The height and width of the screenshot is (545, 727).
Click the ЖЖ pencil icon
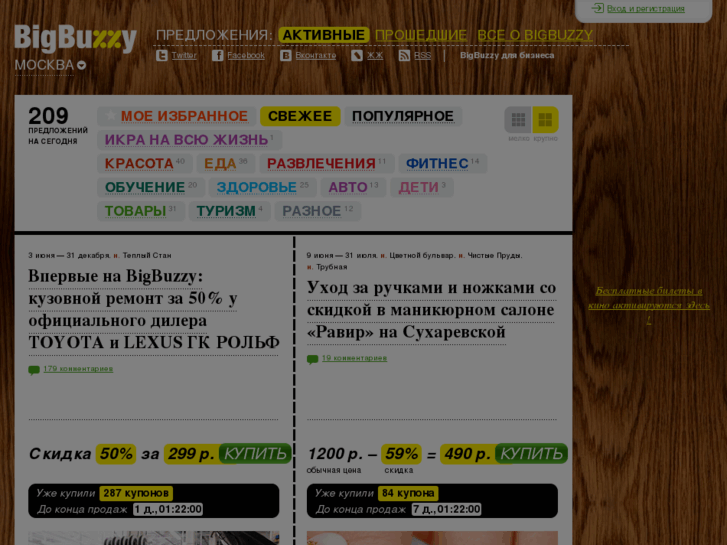357,56
